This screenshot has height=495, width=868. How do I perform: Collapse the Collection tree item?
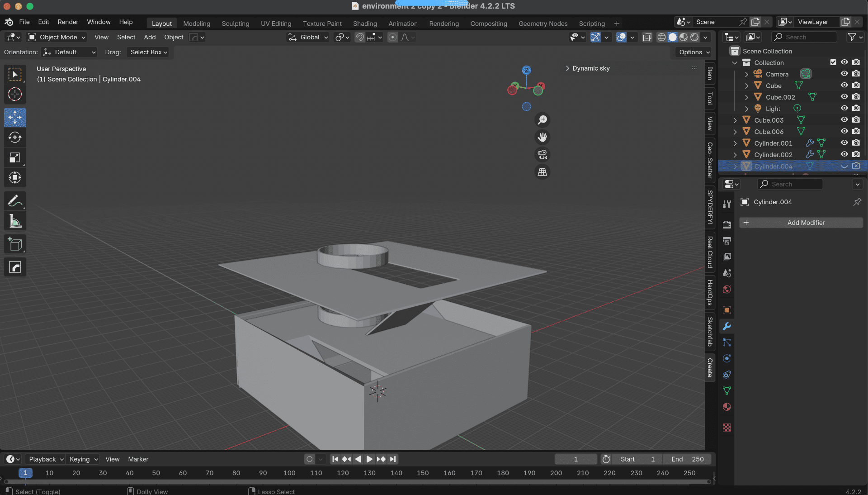click(735, 63)
